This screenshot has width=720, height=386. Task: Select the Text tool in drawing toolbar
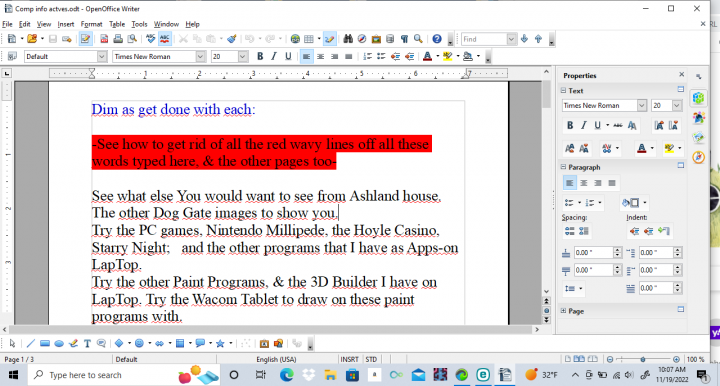point(87,343)
